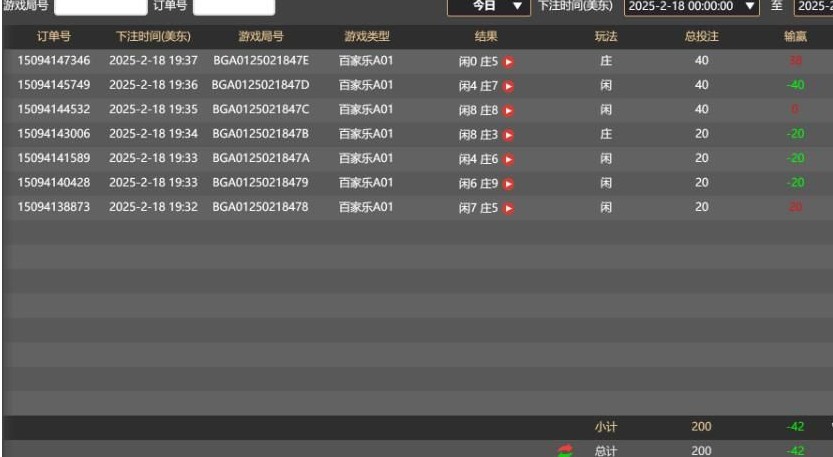Select order number 15094143006

54,134
